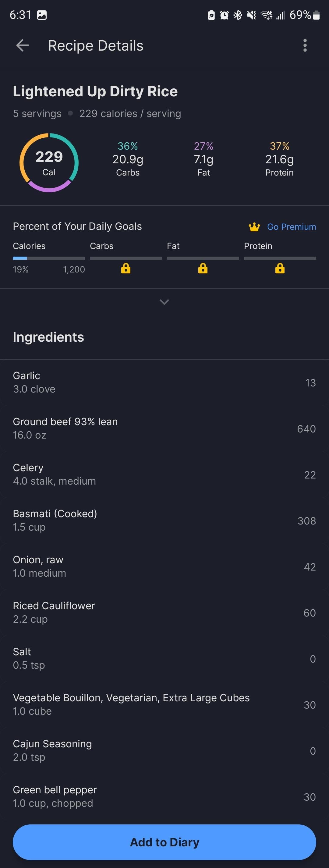The height and width of the screenshot is (868, 329).
Task: Tap the Calories progress bar
Action: (x=49, y=258)
